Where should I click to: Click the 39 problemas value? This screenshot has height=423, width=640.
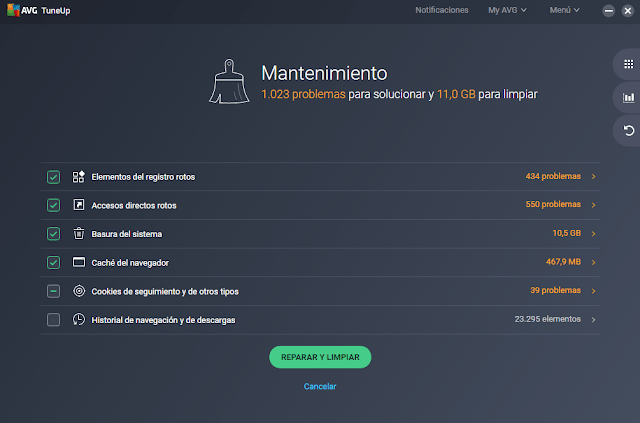tap(556, 290)
